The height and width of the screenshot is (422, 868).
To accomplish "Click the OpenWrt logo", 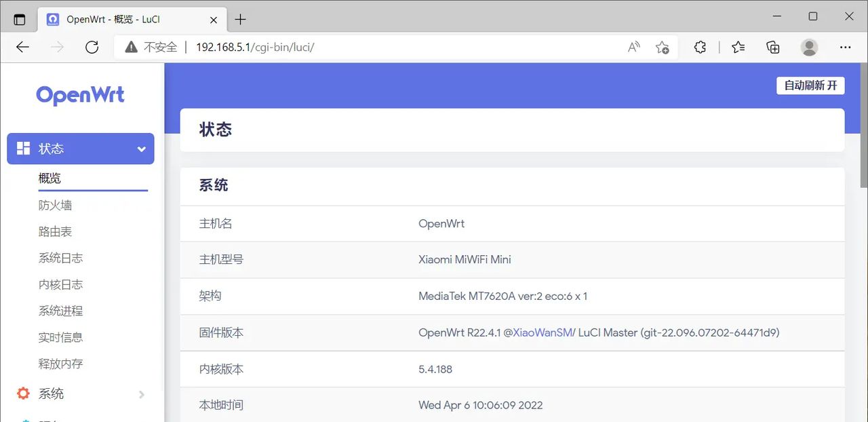I will tap(81, 96).
